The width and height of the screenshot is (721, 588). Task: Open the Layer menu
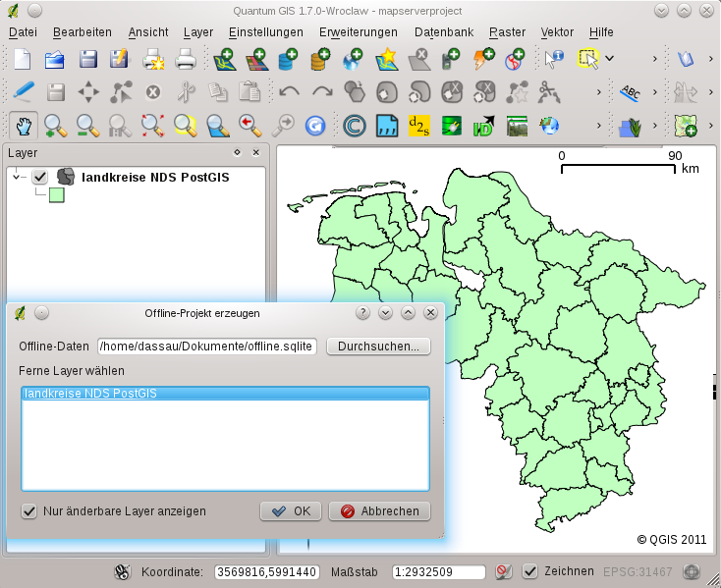[198, 32]
